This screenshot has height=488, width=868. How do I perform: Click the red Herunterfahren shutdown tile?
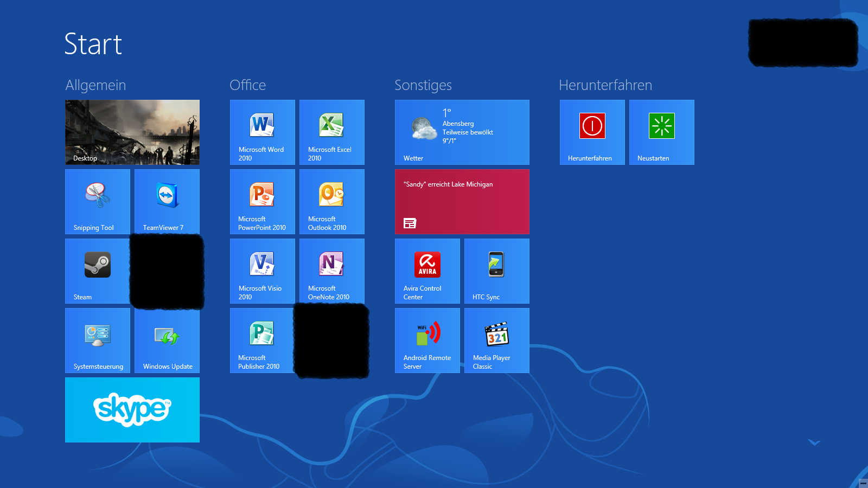(592, 132)
